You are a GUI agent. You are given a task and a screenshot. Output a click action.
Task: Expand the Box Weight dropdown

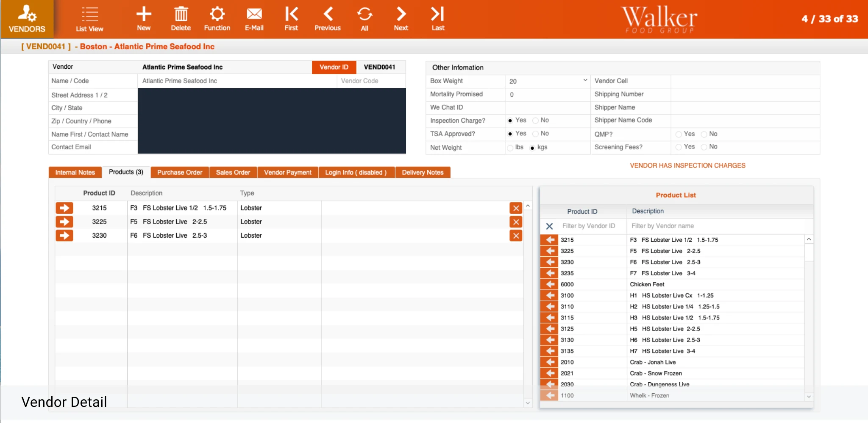click(585, 80)
